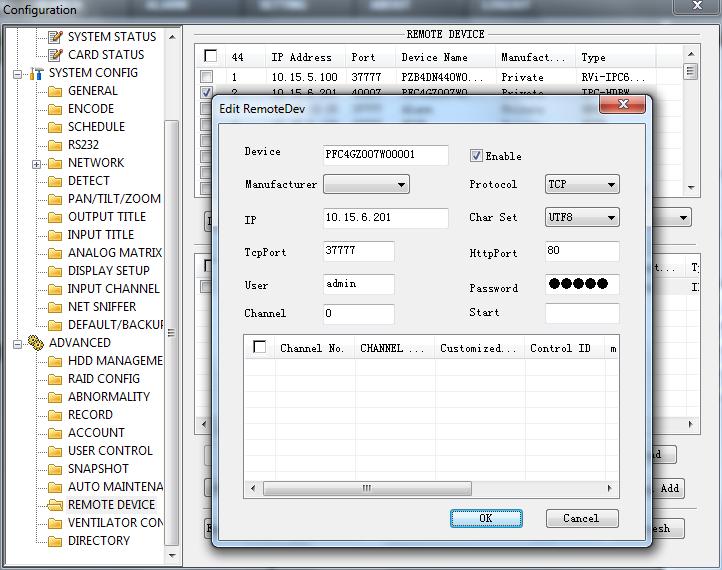Open PAN/TILT/ZOOM folder icon

55,199
